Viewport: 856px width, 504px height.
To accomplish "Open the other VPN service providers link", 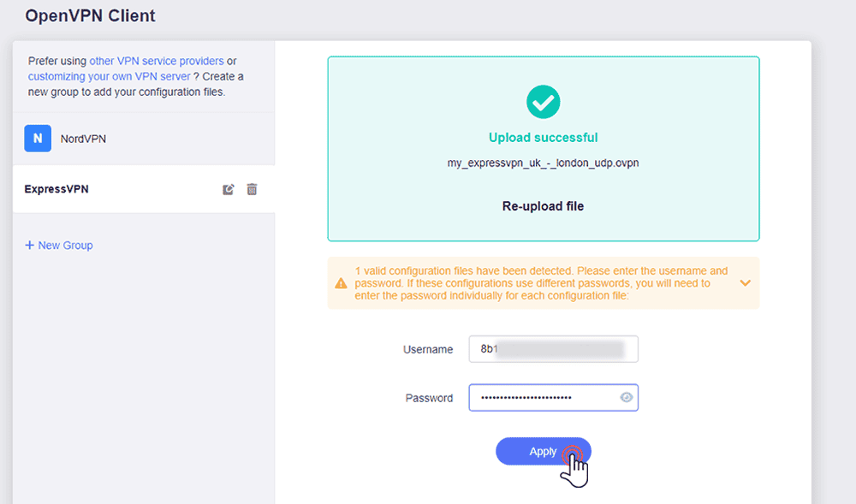I will 157,61.
